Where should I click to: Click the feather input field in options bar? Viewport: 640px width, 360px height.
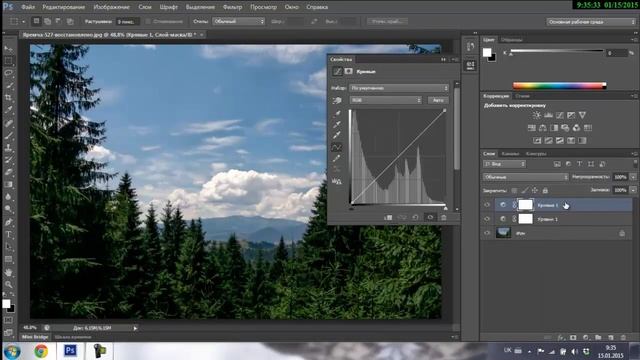click(x=127, y=21)
